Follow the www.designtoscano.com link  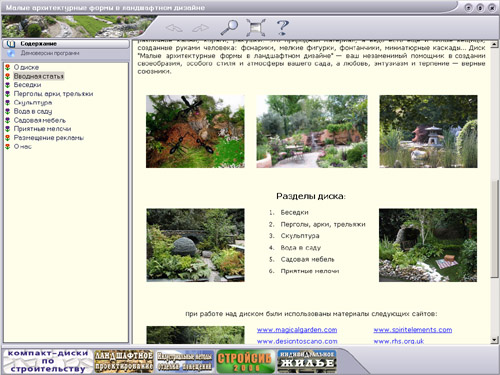[x=297, y=341]
